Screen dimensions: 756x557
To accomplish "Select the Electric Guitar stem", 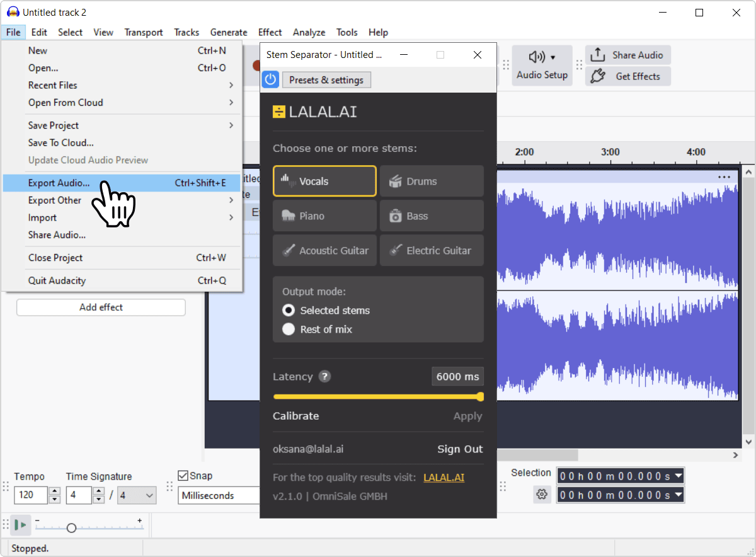I will click(x=432, y=251).
